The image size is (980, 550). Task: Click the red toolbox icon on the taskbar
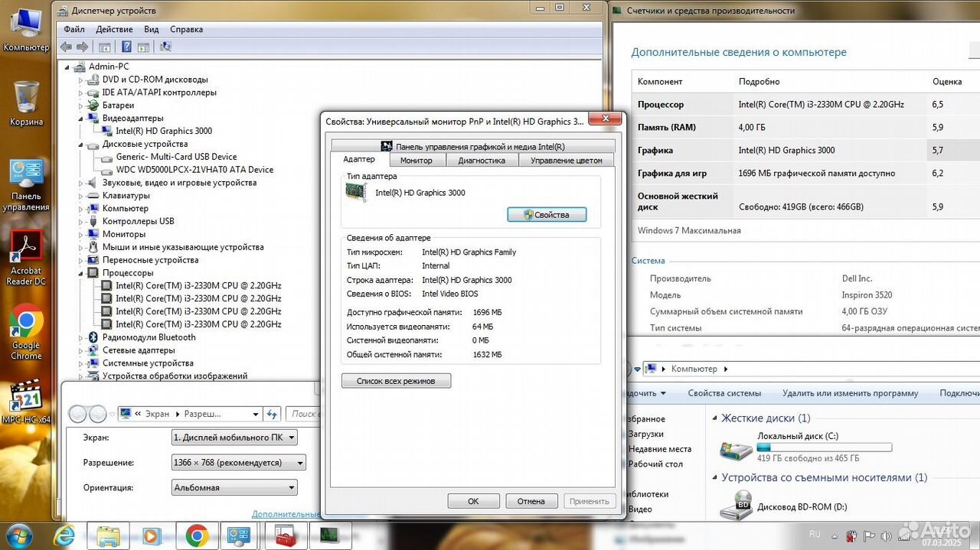285,535
